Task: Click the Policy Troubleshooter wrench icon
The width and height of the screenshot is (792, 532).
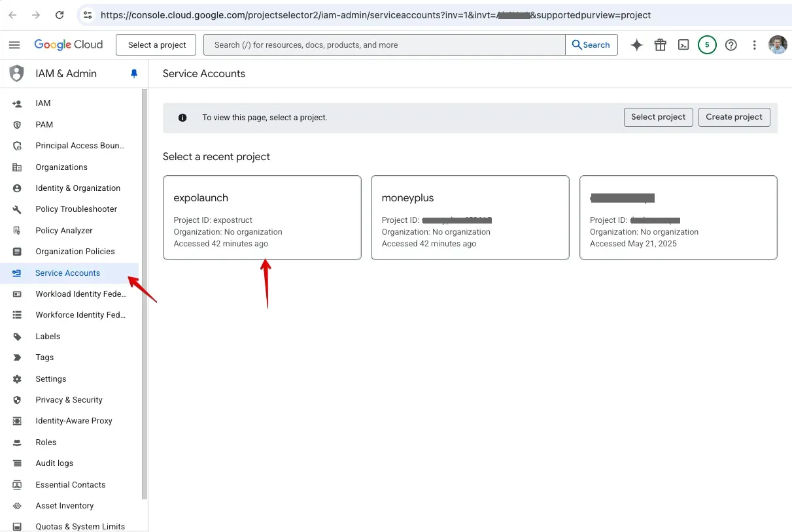Action: coord(17,209)
